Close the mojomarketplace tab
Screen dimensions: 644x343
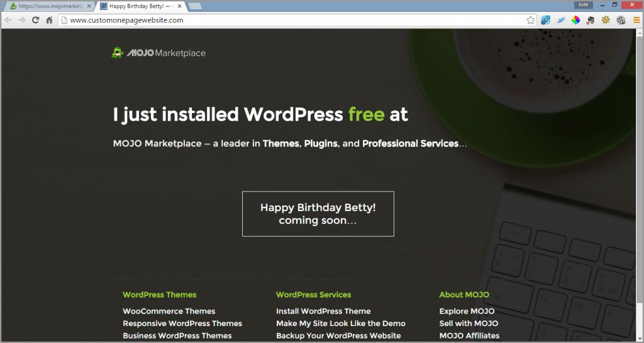tap(89, 6)
